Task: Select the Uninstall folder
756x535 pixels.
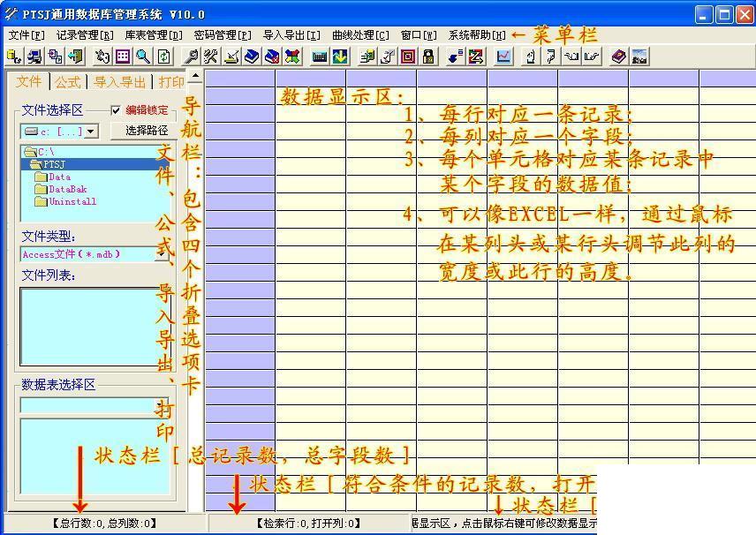Action: [x=65, y=201]
